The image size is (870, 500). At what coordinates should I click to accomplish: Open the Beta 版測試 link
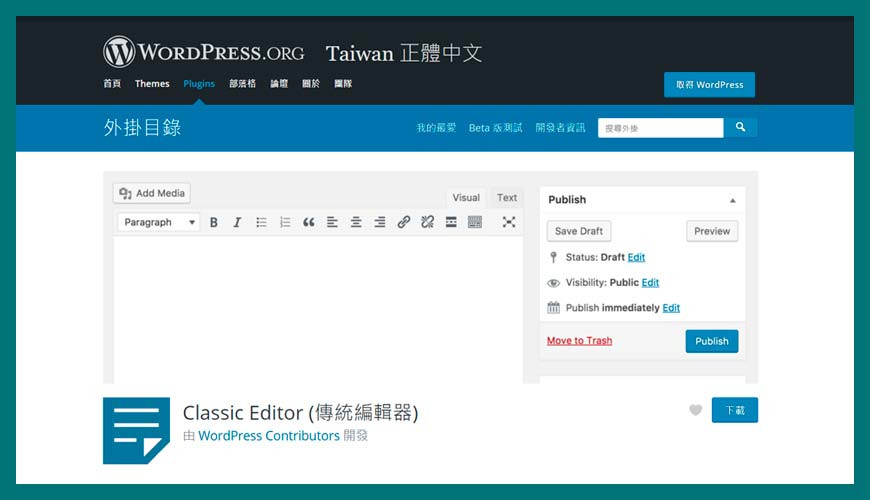click(495, 128)
